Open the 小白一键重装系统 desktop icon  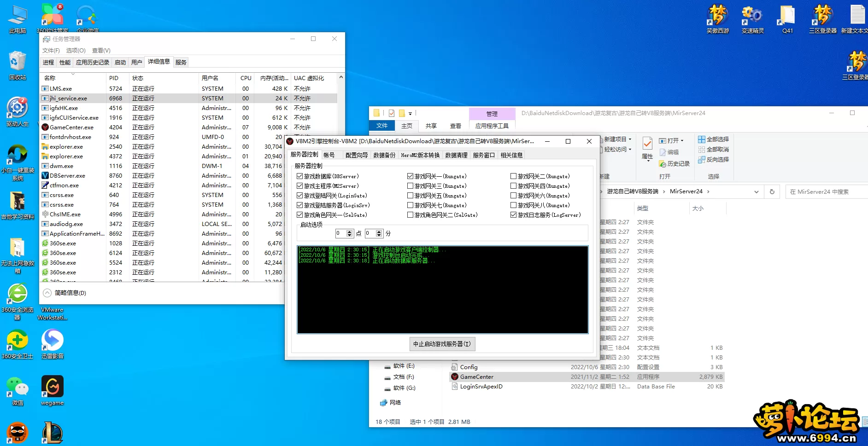coord(18,162)
